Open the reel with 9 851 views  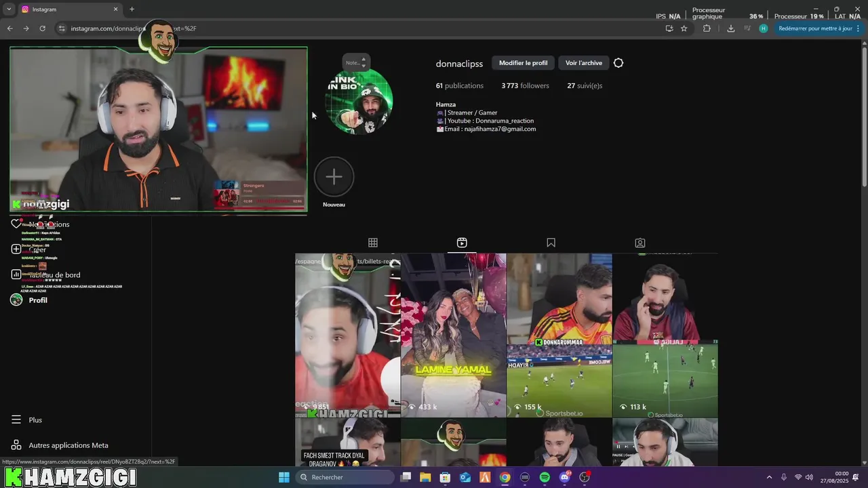pos(347,335)
